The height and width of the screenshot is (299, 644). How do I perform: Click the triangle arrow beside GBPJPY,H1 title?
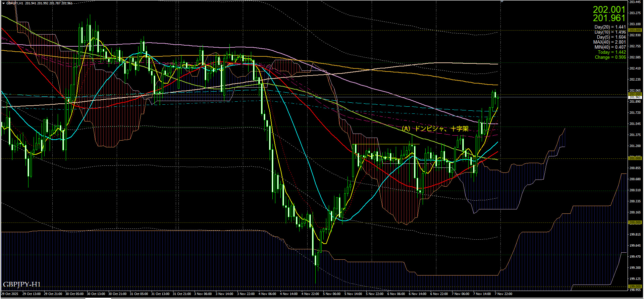(3, 3)
